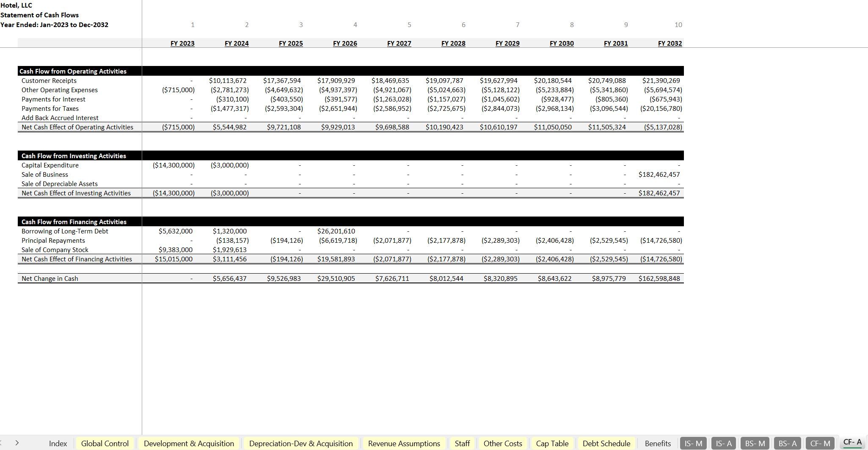Select the Cash Flow from Financing Activities header

[x=74, y=222]
